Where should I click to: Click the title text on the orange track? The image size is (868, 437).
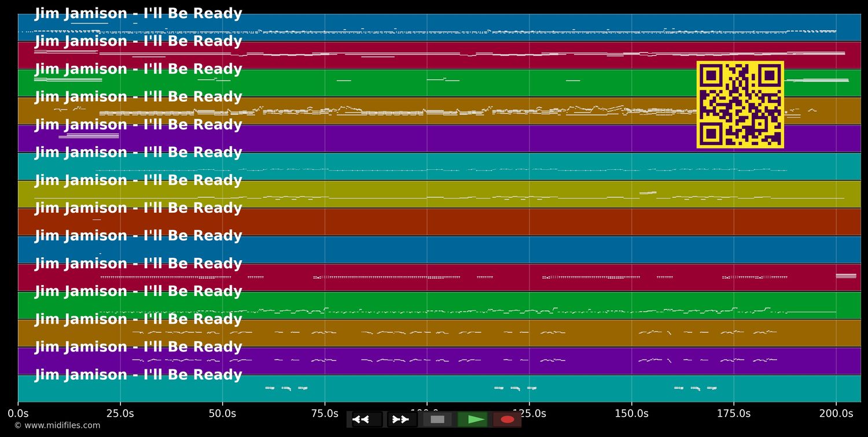[x=139, y=97]
